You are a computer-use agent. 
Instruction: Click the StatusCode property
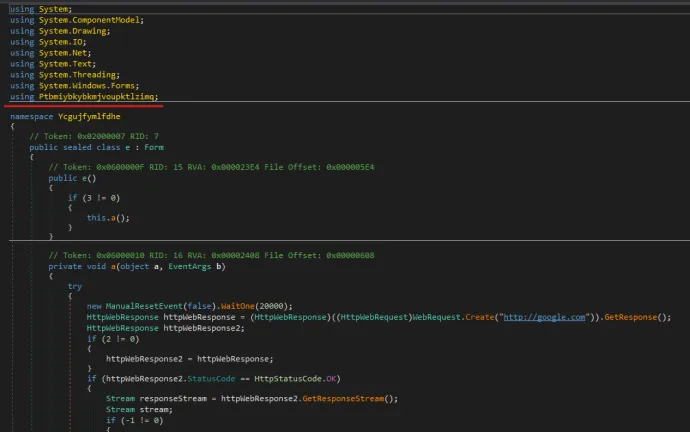pos(211,379)
